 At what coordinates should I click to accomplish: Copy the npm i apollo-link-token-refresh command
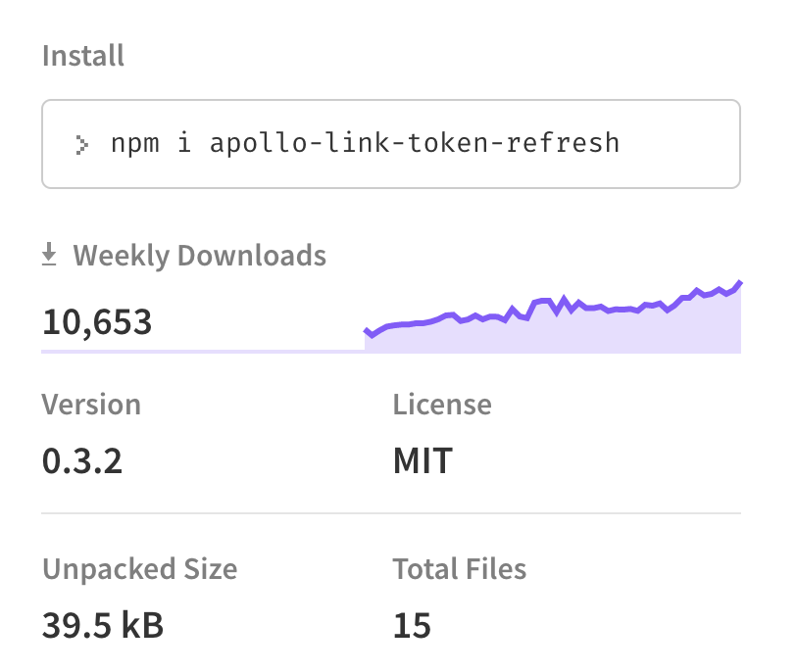click(365, 143)
